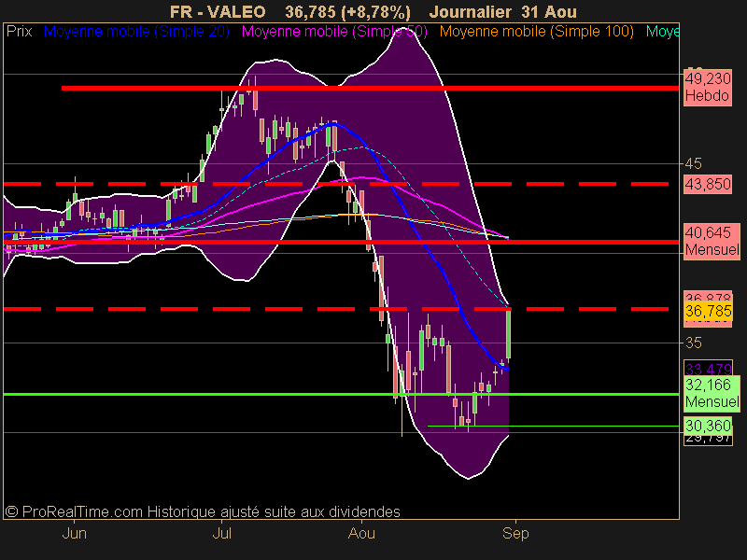Click the 'Jul' date axis label
This screenshot has width=747, height=560.
pyautogui.click(x=221, y=533)
